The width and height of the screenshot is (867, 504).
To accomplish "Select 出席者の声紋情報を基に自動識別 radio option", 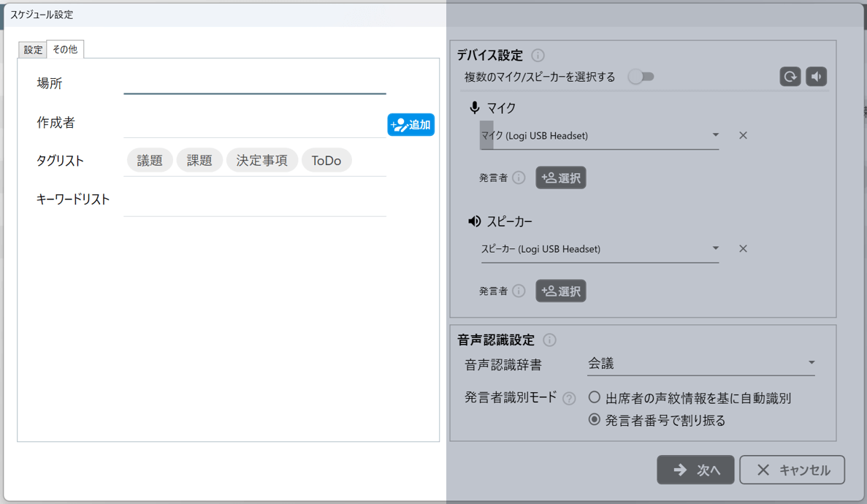I will pos(595,397).
